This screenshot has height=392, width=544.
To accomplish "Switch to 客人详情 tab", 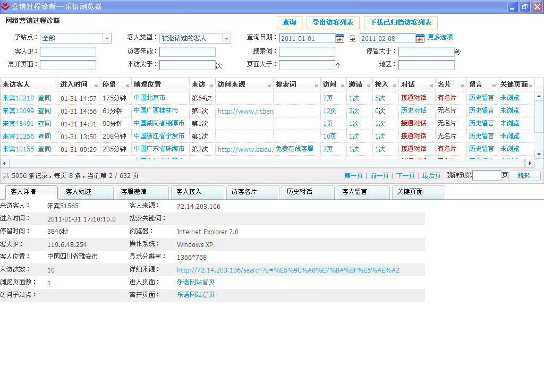I will 31,192.
